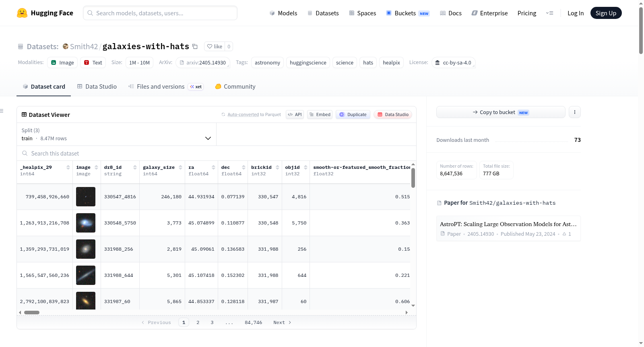Copy dataset name with the copy icon
Image resolution: width=644 pixels, height=347 pixels.
[195, 46]
